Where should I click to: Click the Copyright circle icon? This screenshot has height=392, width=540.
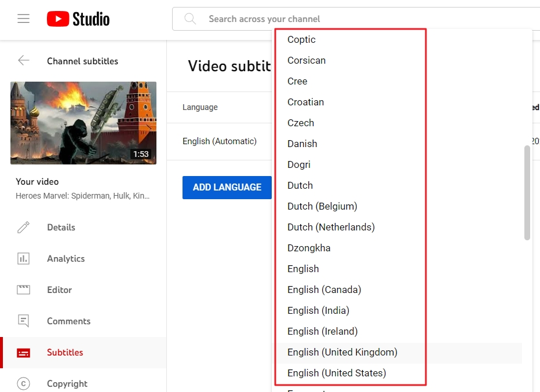[x=23, y=383]
